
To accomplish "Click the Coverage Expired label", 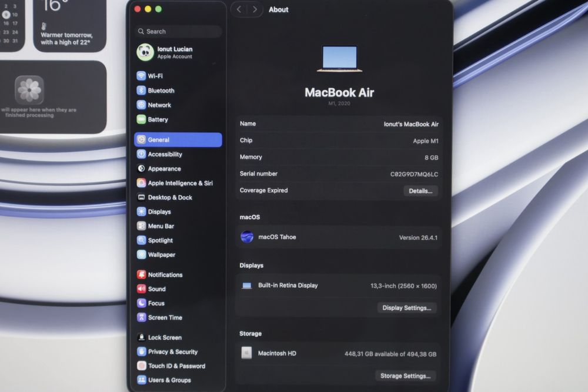I will pyautogui.click(x=263, y=190).
